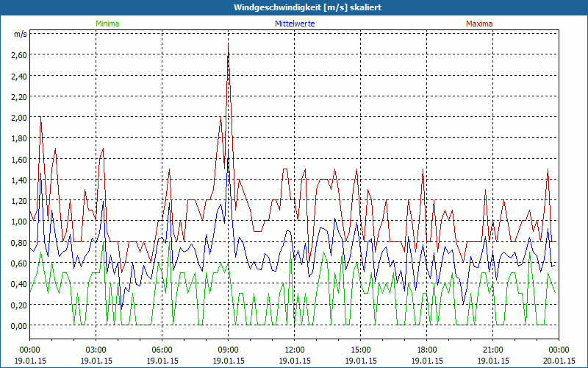Viewport: 588px width, 368px height.
Task: Click the y-axis value '1,60'
Action: [x=20, y=160]
